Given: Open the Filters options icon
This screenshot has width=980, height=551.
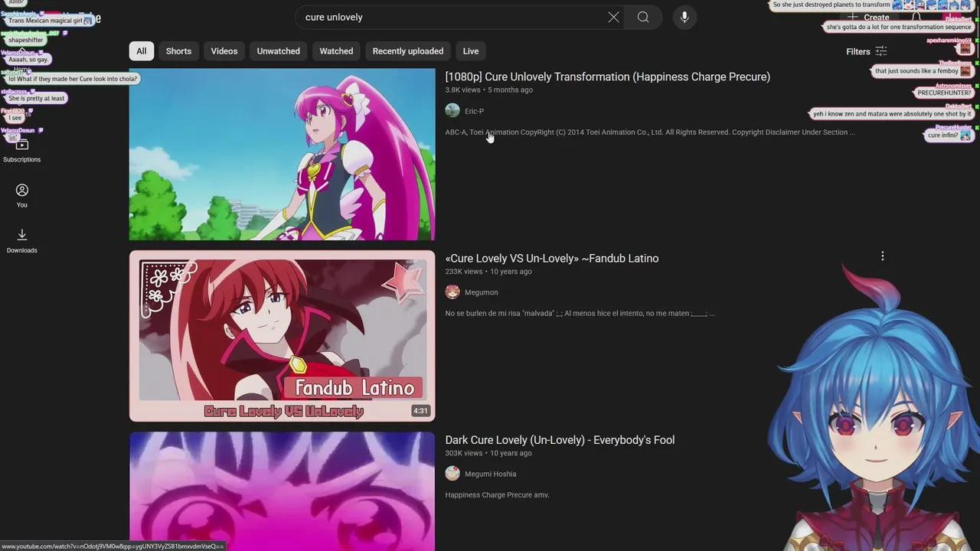Looking at the screenshot, I should click(881, 51).
